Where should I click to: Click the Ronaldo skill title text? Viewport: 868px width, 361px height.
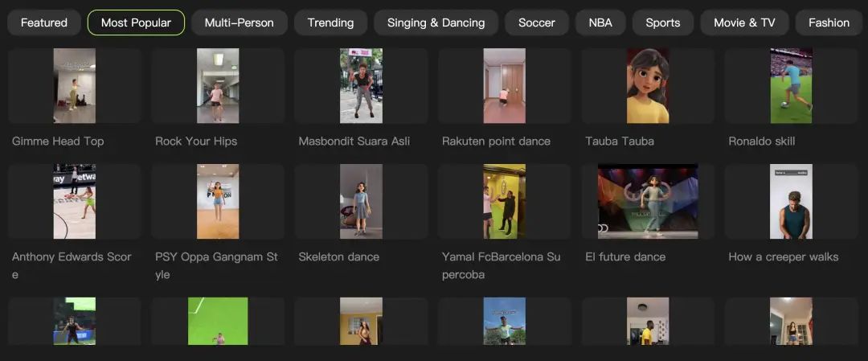762,142
